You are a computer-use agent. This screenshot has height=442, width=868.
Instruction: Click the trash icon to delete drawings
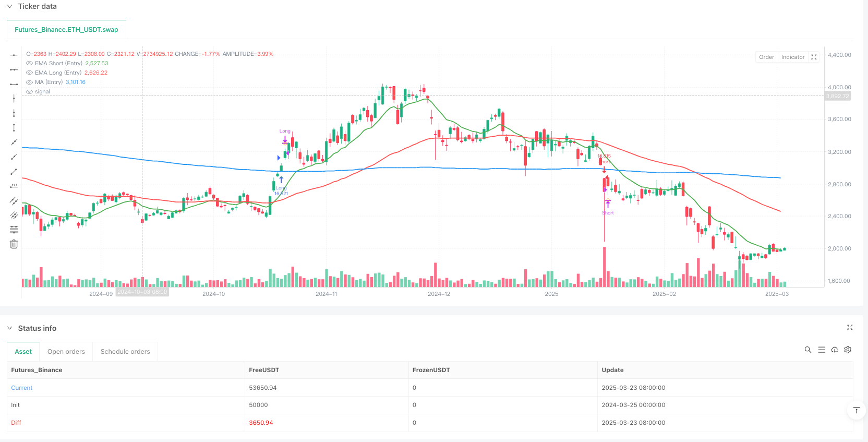pyautogui.click(x=14, y=244)
